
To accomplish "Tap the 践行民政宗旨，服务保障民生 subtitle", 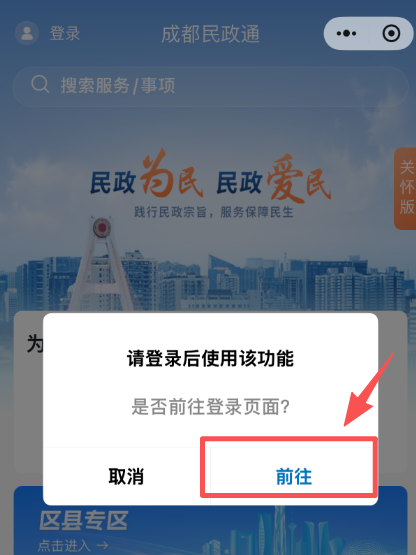I will pyautogui.click(x=213, y=212).
